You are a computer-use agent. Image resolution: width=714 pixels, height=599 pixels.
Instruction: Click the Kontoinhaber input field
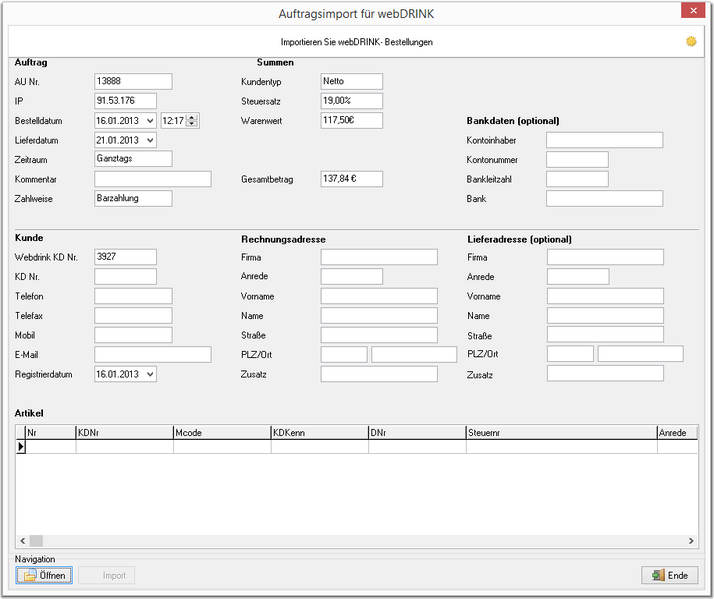(x=605, y=140)
